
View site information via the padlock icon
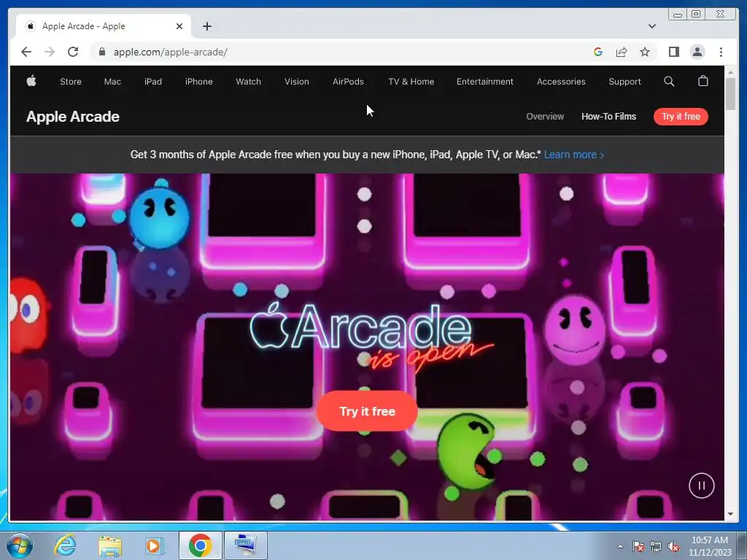pos(101,52)
